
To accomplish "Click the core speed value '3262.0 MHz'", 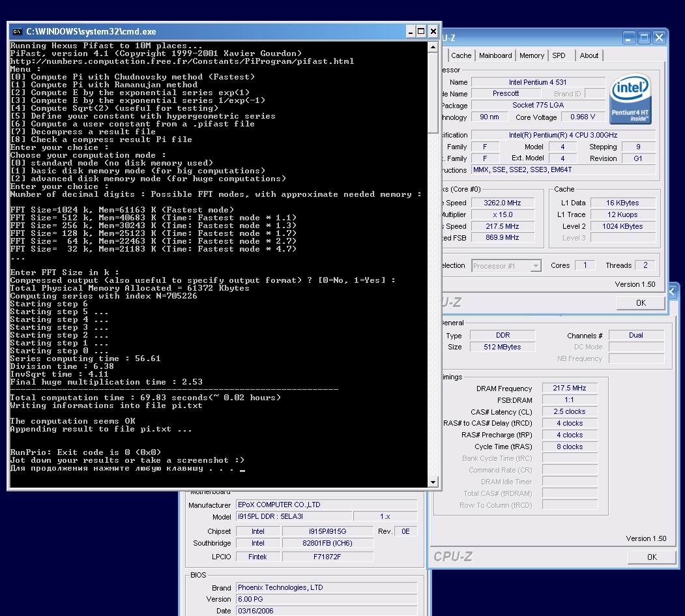I will pos(503,203).
